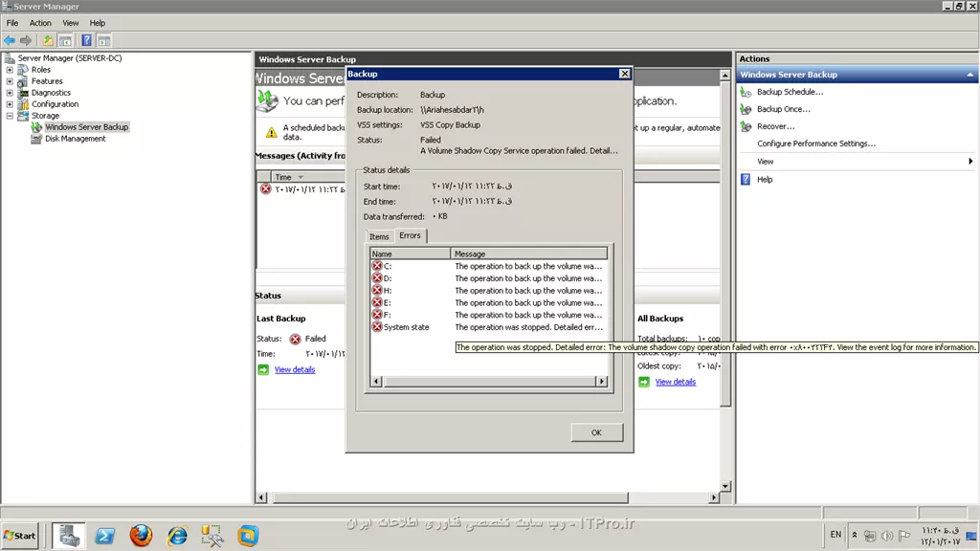Open the Action menu
Screen dimensions: 980x551
tap(40, 23)
